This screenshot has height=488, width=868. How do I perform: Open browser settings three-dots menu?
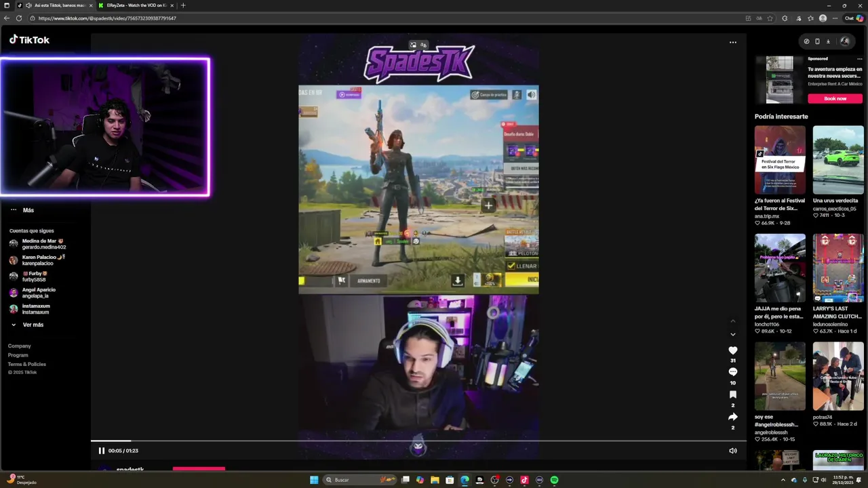pos(835,18)
